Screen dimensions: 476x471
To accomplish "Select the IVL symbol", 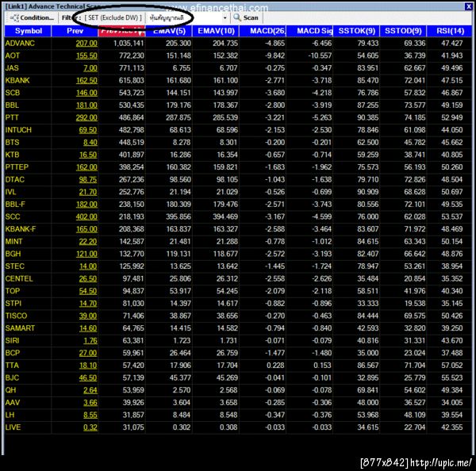I will (10, 192).
